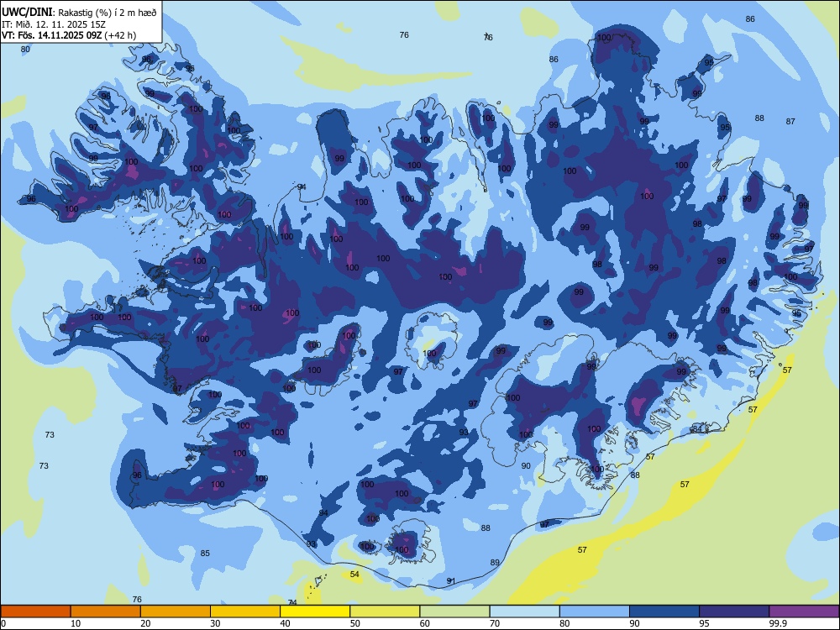840x630 pixels.
Task: Click the golden 30–40 legend swatch
Action: tap(245, 612)
